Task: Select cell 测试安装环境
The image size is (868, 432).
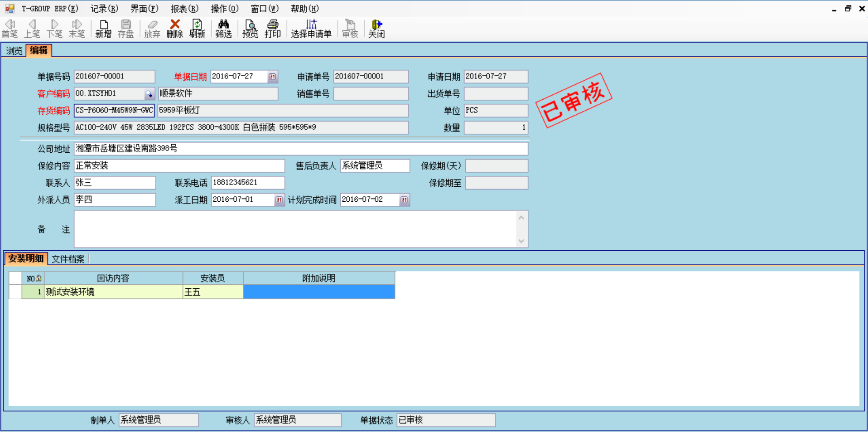Action: [113, 292]
